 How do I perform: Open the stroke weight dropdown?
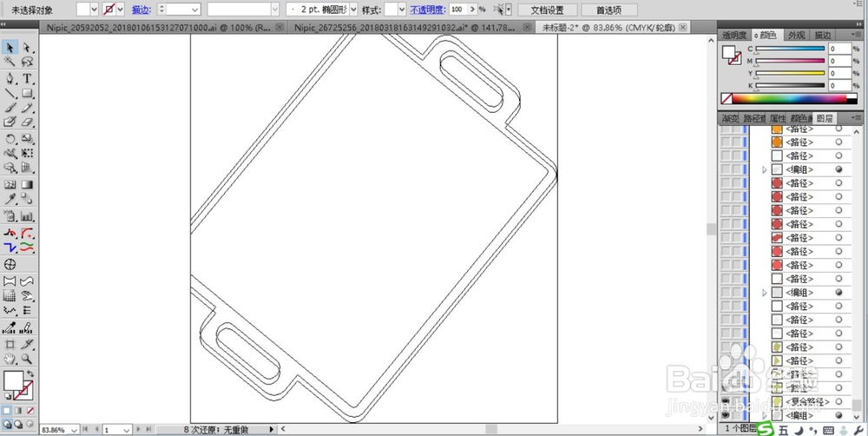pyautogui.click(x=194, y=10)
